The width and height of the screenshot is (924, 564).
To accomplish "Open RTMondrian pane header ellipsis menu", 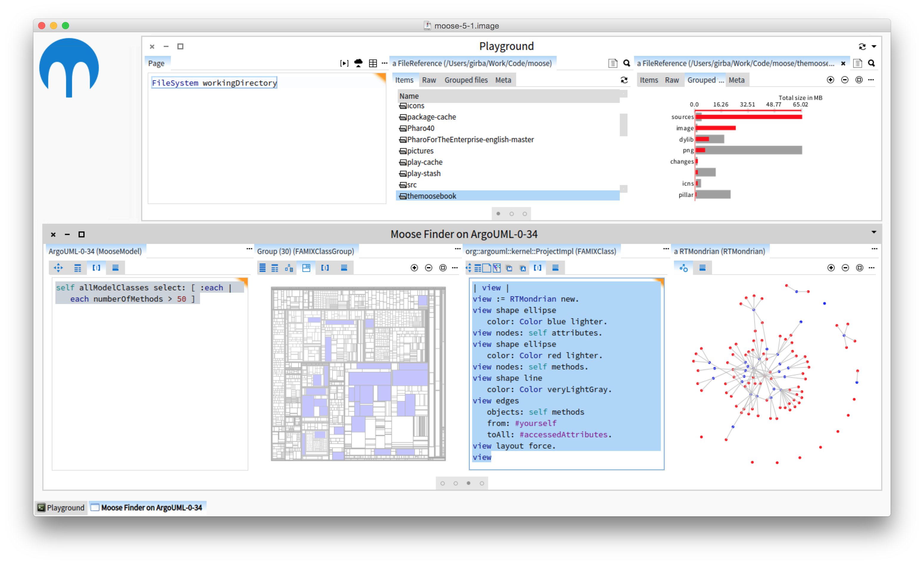I will click(x=874, y=248).
